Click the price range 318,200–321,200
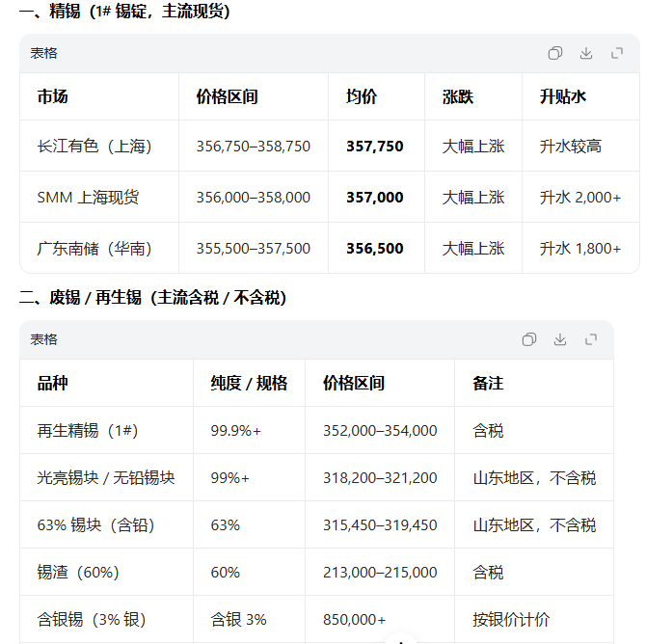 coord(380,478)
